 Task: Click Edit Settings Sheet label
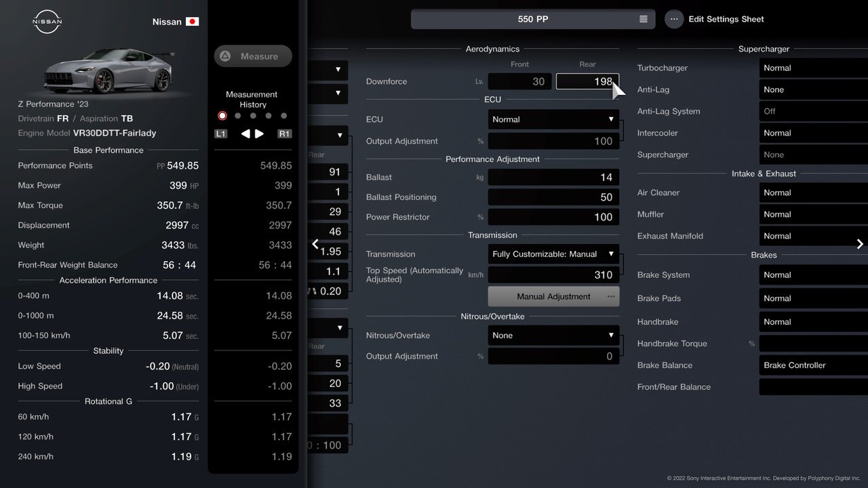pyautogui.click(x=726, y=19)
